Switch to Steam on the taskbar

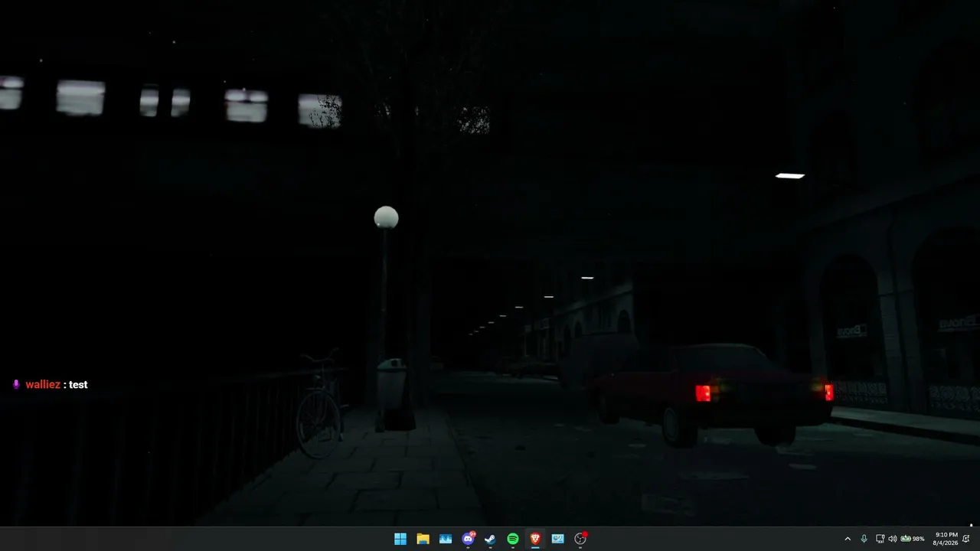pos(490,539)
